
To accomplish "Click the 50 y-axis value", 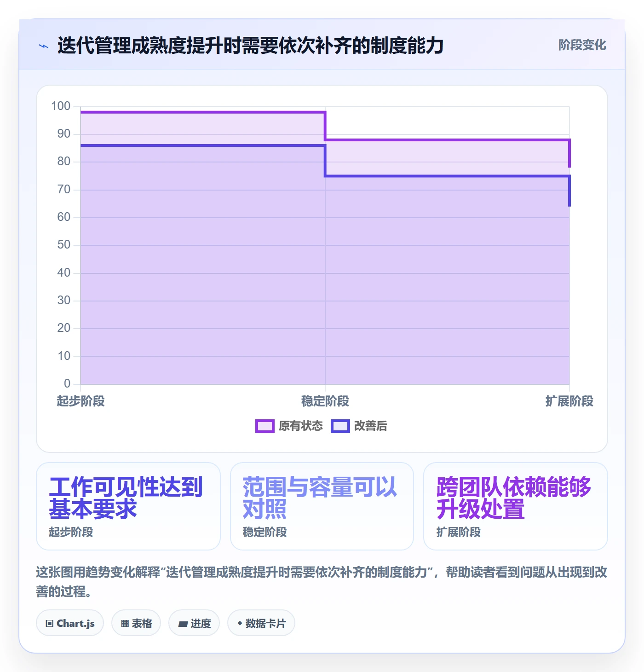I will click(64, 245).
